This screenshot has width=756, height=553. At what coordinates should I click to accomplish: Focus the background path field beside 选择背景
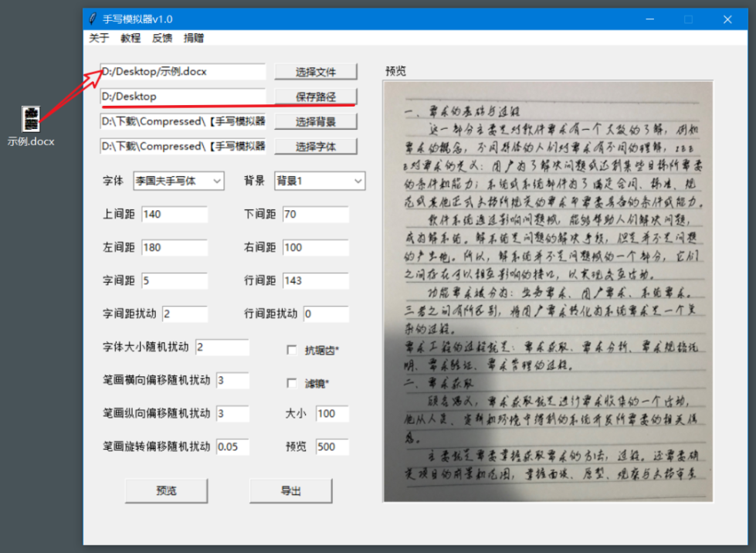click(x=183, y=121)
